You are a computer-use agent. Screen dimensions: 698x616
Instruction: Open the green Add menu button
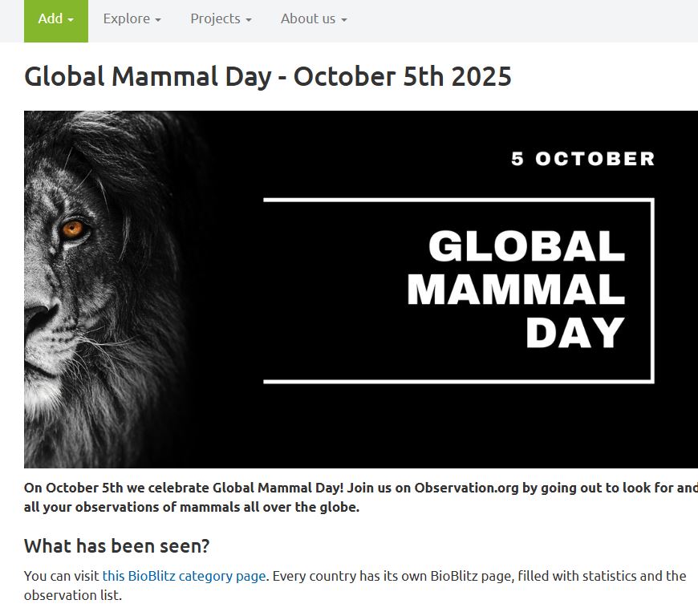coord(55,19)
